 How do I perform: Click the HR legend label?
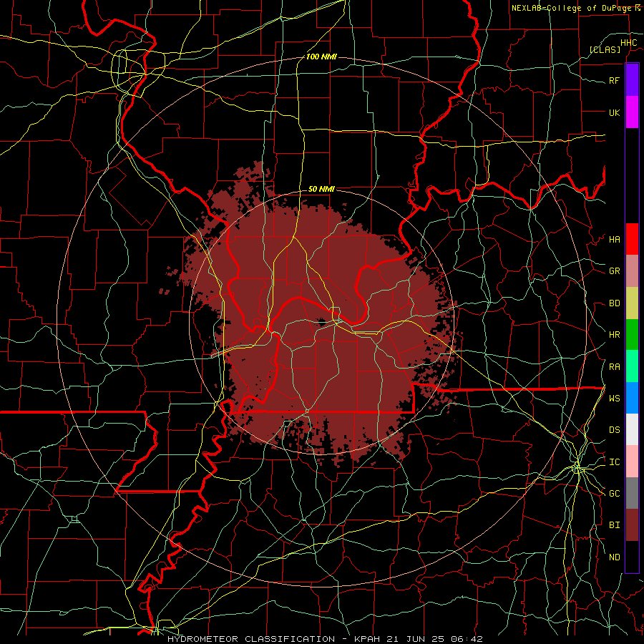[x=615, y=335]
